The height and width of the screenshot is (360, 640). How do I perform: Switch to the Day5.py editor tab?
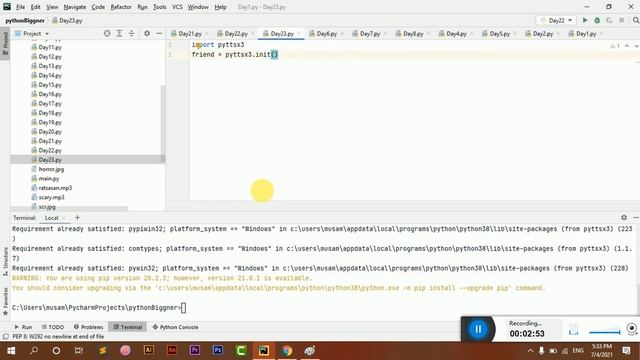point(500,34)
